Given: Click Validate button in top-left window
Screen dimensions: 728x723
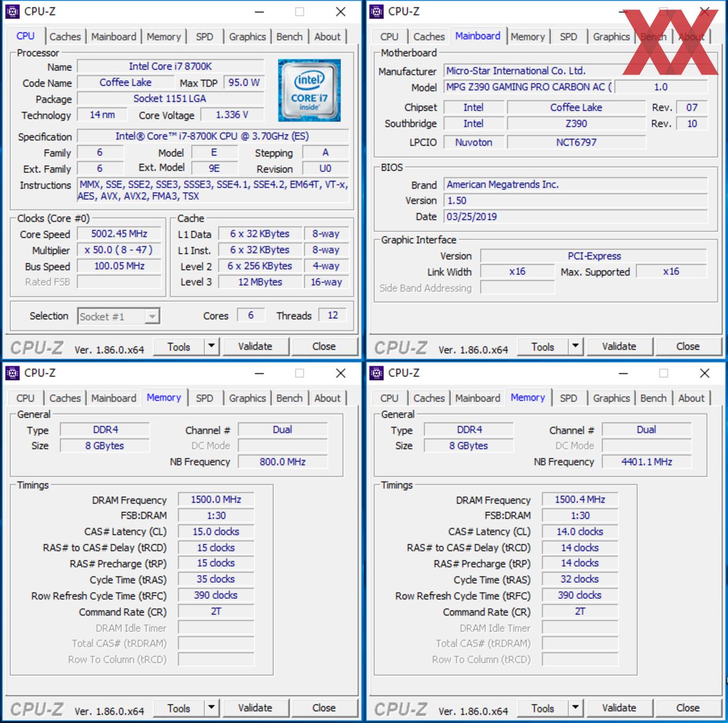Looking at the screenshot, I should tap(255, 347).
